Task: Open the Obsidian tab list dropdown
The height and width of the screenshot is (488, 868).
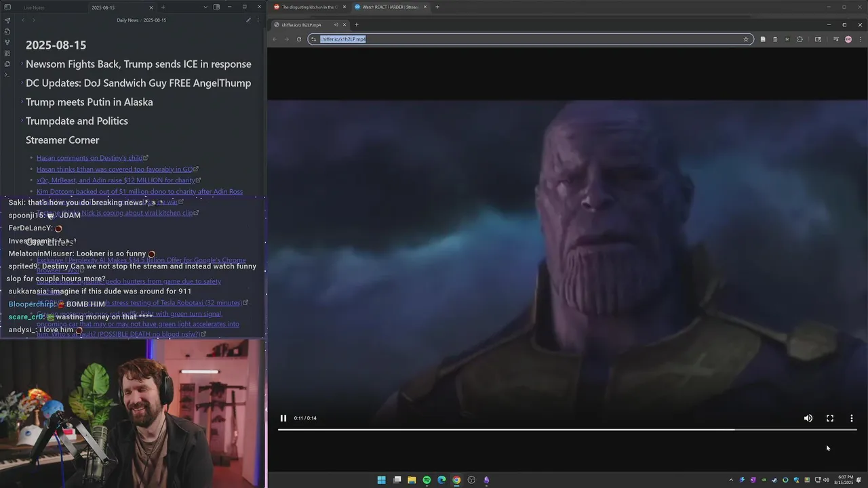Action: coord(205,7)
